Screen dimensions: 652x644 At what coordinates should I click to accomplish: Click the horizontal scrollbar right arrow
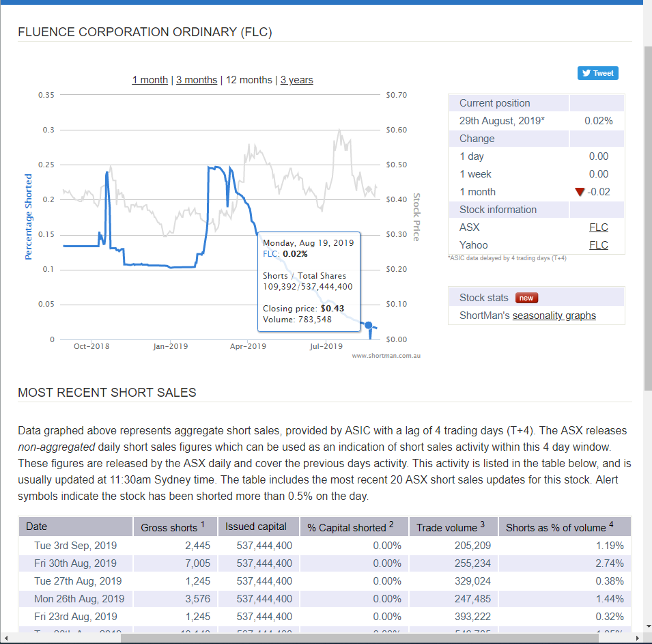pyautogui.click(x=638, y=638)
